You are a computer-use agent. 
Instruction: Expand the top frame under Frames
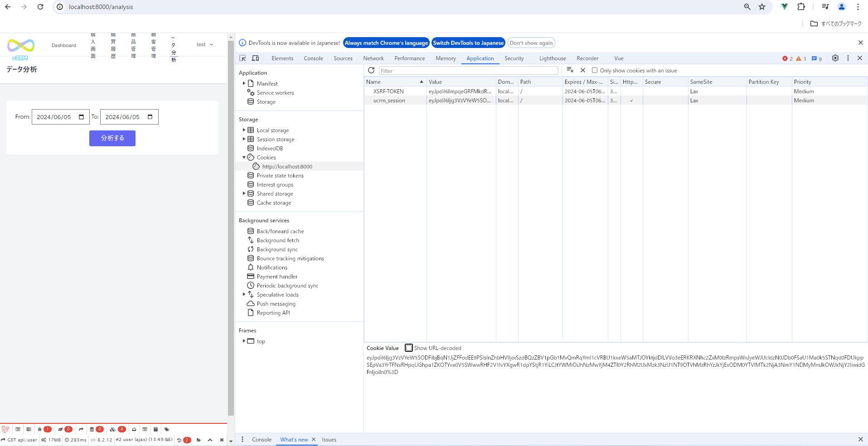(244, 341)
